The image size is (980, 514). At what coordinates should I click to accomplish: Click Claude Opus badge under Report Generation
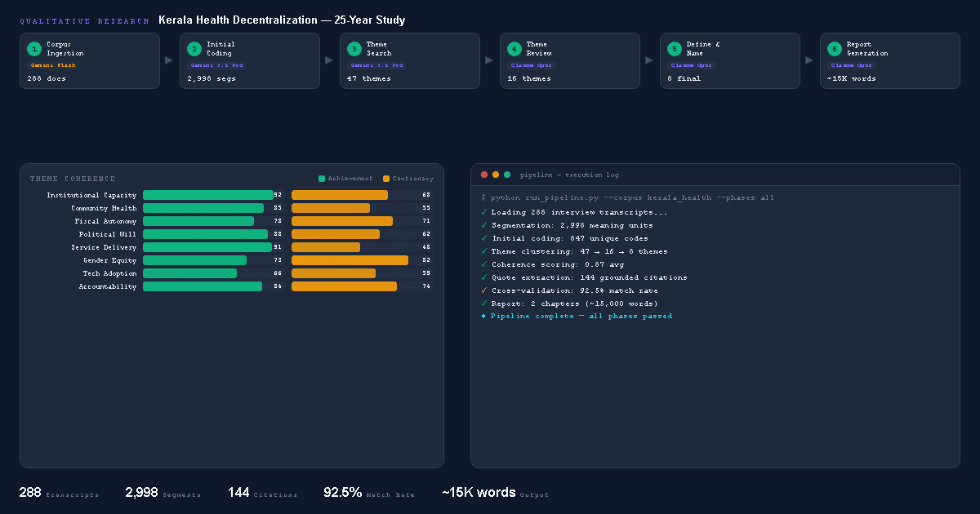tap(852, 65)
